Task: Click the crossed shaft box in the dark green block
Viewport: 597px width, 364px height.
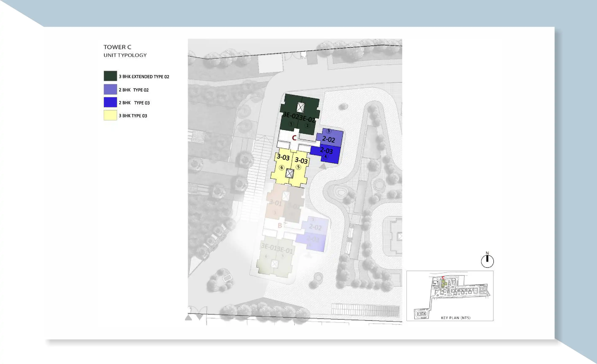Action: (x=300, y=108)
